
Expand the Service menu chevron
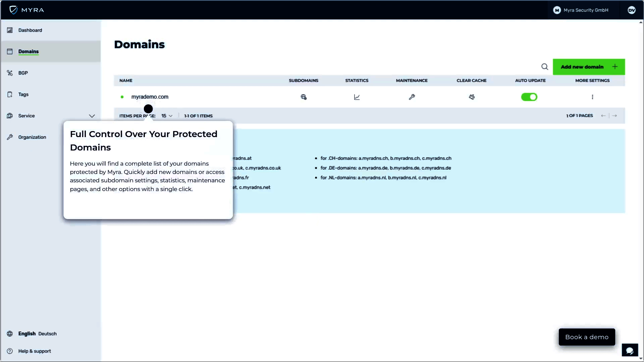point(92,116)
